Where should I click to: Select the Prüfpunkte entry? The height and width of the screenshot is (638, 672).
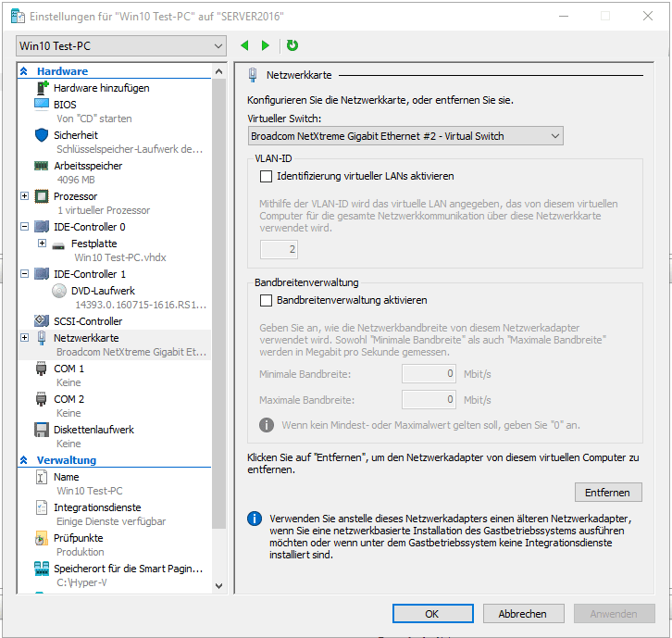79,538
